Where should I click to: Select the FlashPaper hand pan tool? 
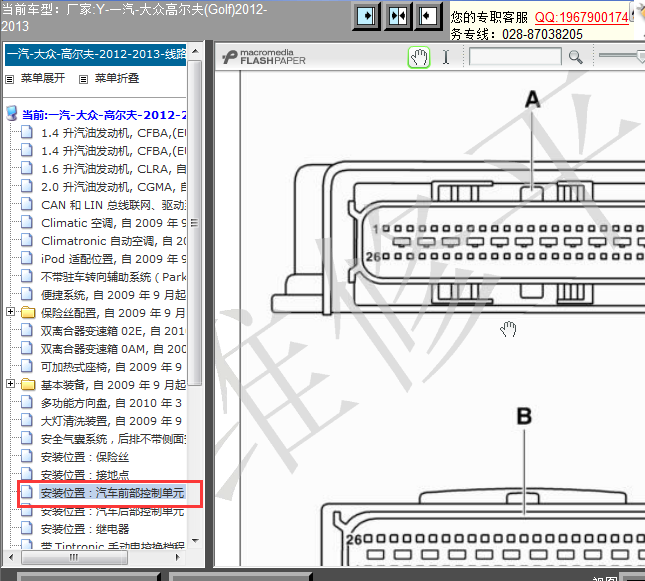click(x=419, y=57)
